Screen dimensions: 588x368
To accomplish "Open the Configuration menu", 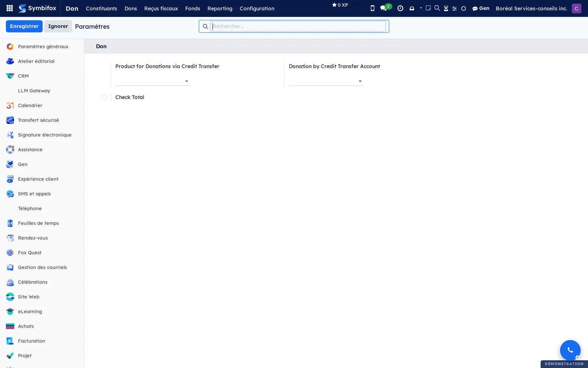I will [x=257, y=8].
